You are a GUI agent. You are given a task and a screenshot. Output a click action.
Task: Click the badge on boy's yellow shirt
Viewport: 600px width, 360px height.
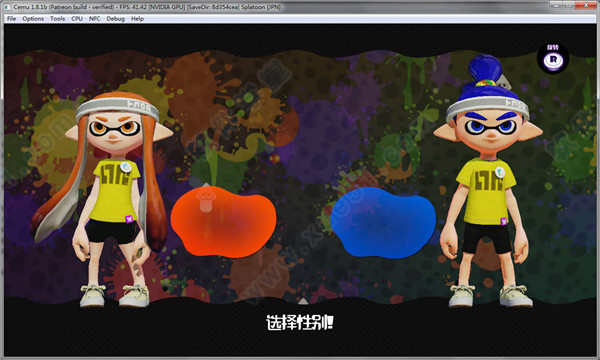[x=499, y=172]
